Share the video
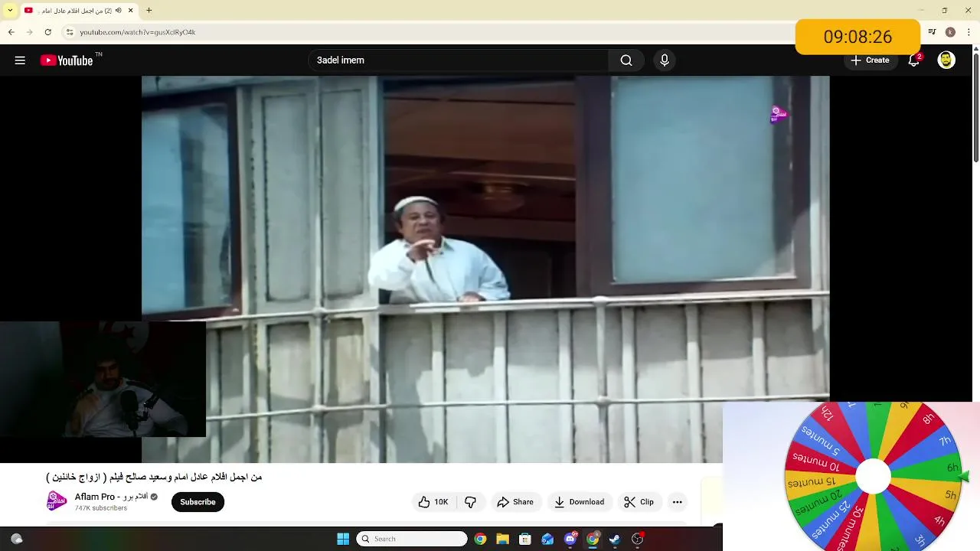This screenshot has height=551, width=980. (515, 502)
